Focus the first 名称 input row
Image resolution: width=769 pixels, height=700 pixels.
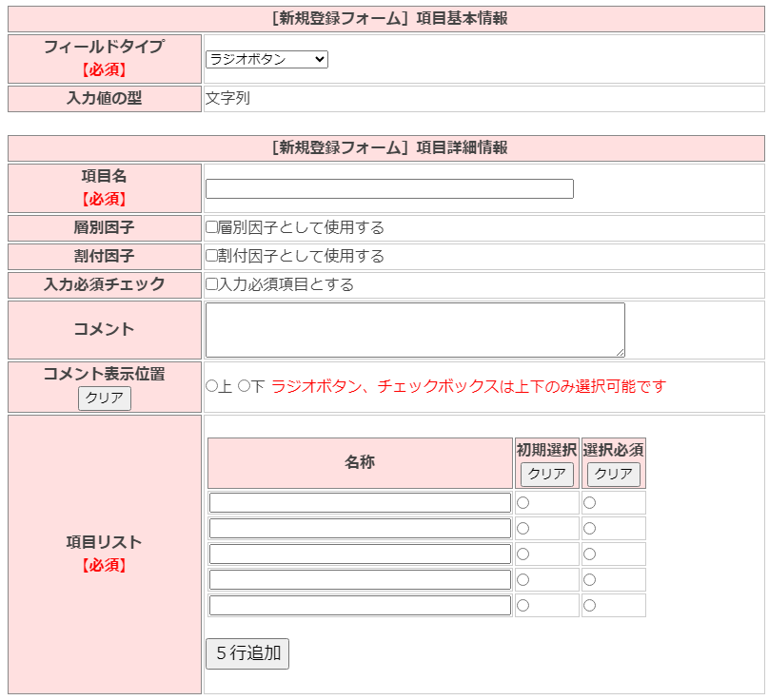(x=360, y=503)
